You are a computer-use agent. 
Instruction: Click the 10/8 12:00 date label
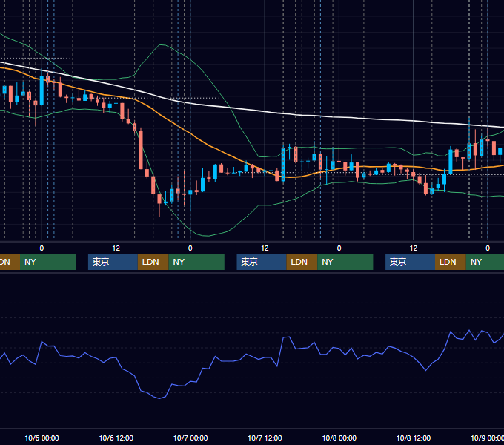pyautogui.click(x=414, y=438)
